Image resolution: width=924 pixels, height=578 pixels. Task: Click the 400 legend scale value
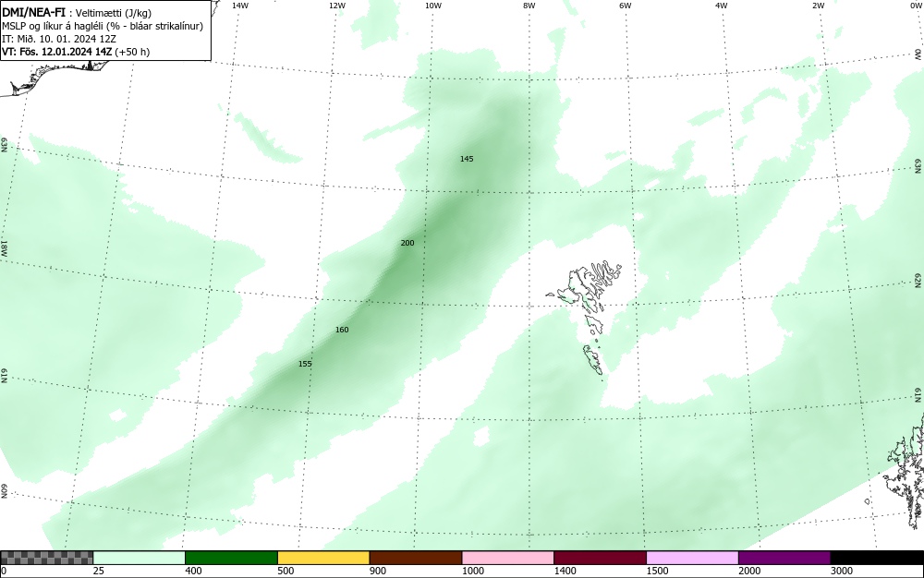pyautogui.click(x=193, y=571)
